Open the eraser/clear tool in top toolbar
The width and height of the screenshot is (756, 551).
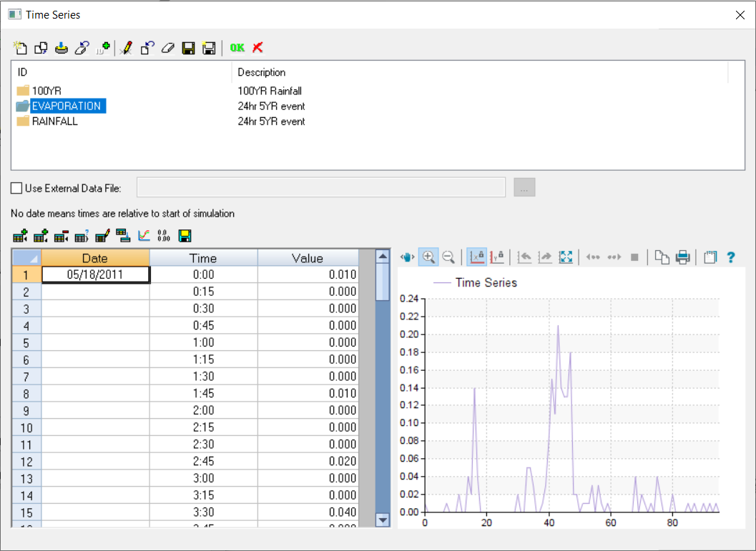(x=169, y=48)
